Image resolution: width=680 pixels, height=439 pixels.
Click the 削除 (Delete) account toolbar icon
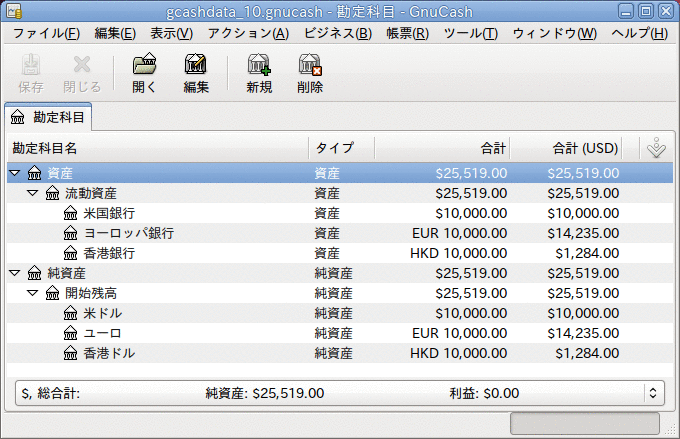click(310, 64)
